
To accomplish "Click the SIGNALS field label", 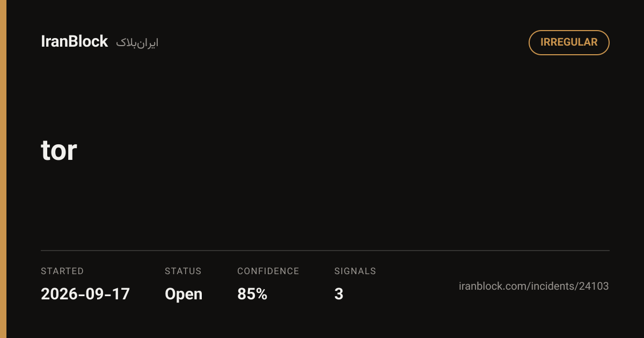I will [355, 271].
